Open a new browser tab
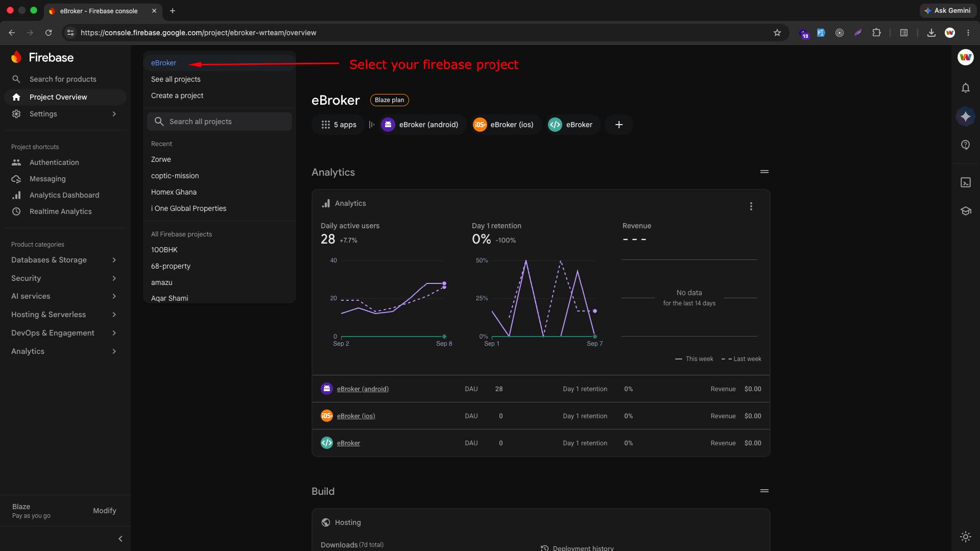This screenshot has height=551, width=980. 173,11
